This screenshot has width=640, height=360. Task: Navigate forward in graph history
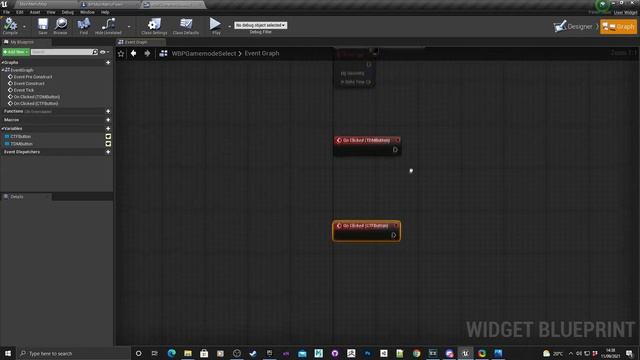click(147, 53)
